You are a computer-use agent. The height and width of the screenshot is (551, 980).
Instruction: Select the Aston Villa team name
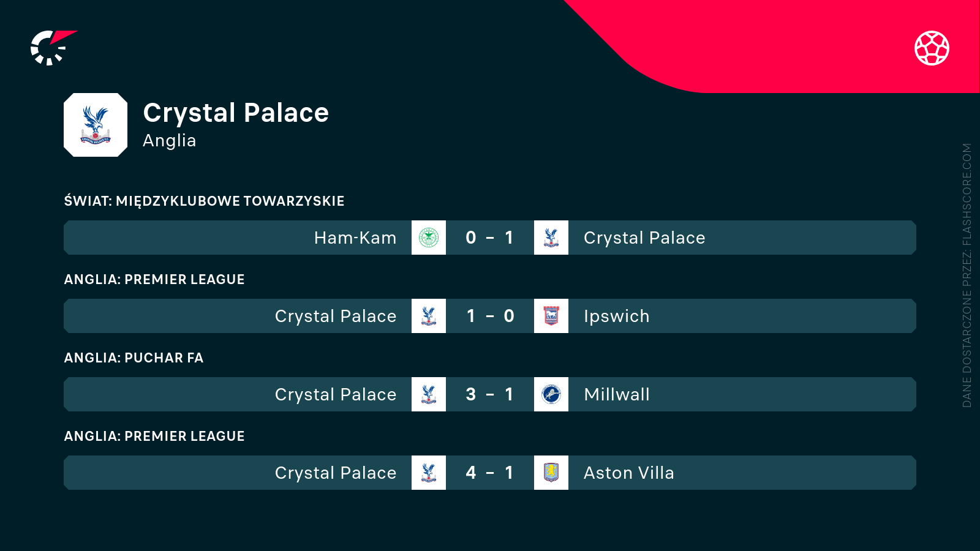(x=628, y=473)
